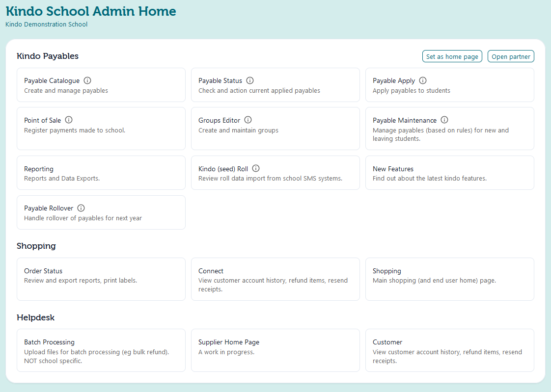Show info for Groups Editor
The image size is (551, 392).
click(x=248, y=120)
